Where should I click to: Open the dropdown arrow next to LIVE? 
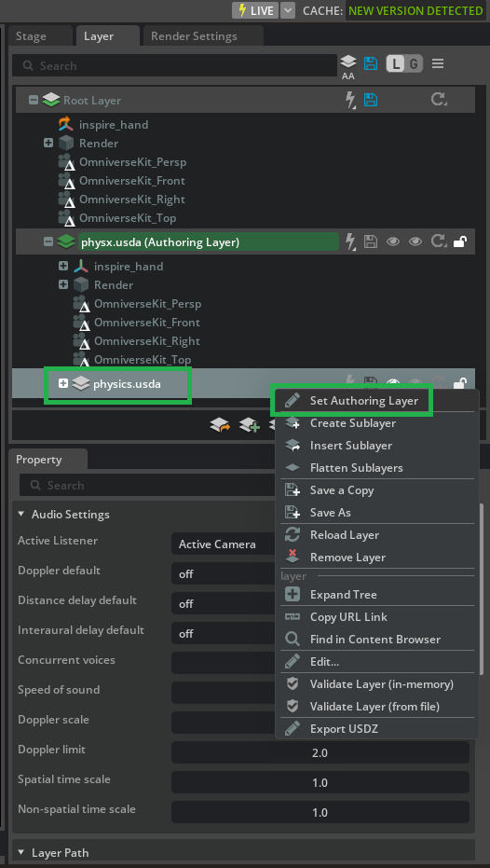coord(288,10)
